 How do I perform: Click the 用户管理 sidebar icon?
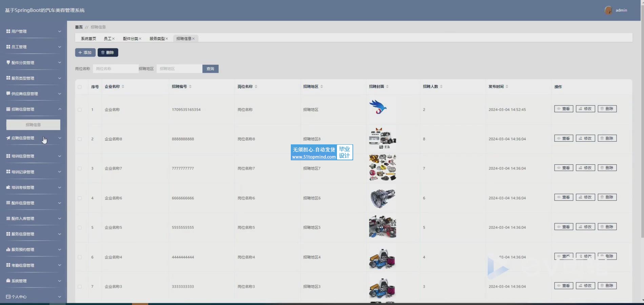tap(8, 31)
